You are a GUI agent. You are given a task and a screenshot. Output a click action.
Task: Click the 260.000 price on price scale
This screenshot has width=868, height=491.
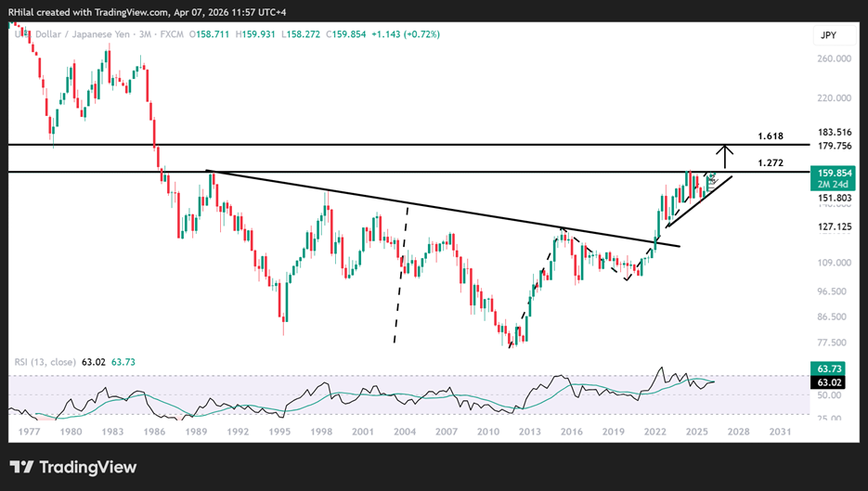coord(830,58)
